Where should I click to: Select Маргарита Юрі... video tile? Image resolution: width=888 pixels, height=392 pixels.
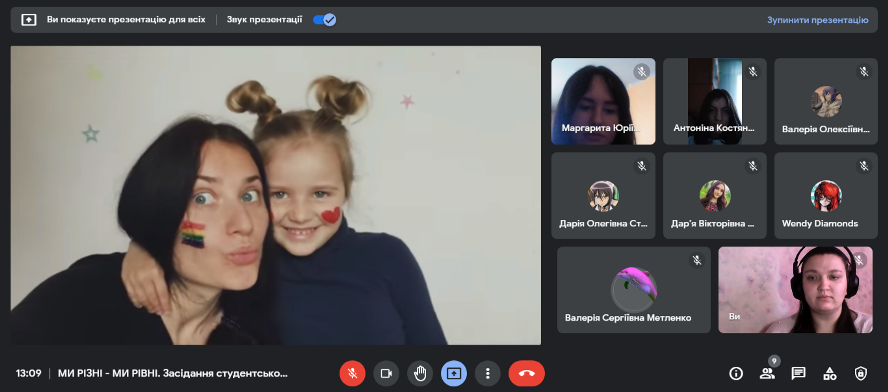[x=603, y=101]
